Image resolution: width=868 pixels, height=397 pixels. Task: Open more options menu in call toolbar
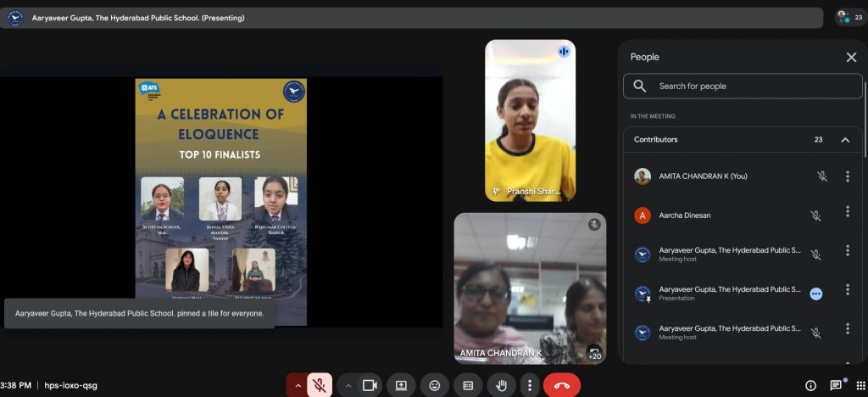pyautogui.click(x=530, y=385)
